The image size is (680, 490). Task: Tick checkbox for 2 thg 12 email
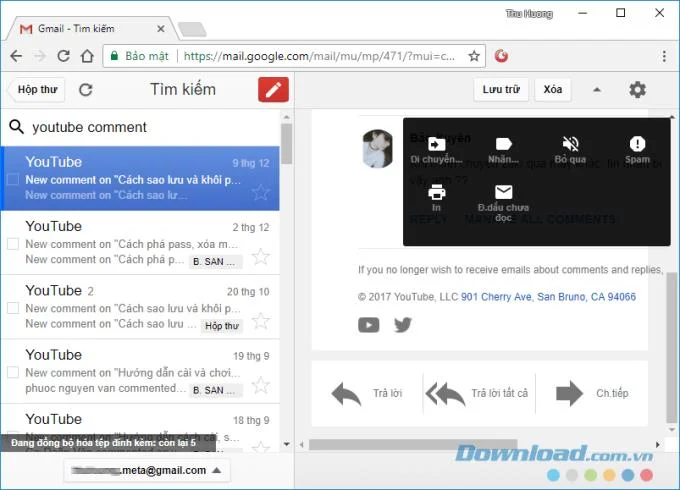[x=13, y=244]
